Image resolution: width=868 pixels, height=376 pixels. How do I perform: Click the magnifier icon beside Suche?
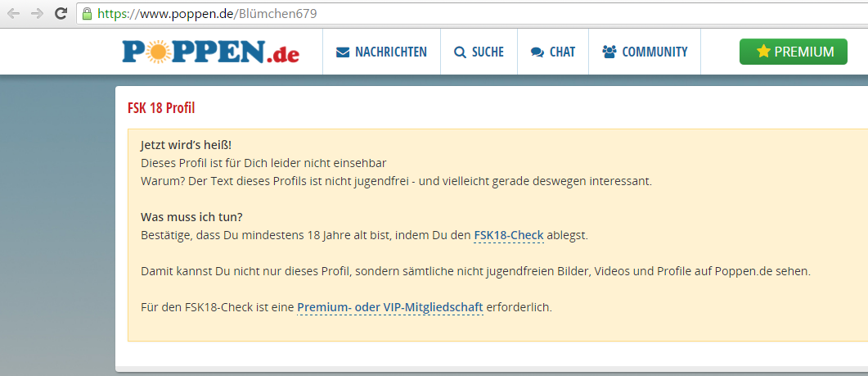[460, 52]
